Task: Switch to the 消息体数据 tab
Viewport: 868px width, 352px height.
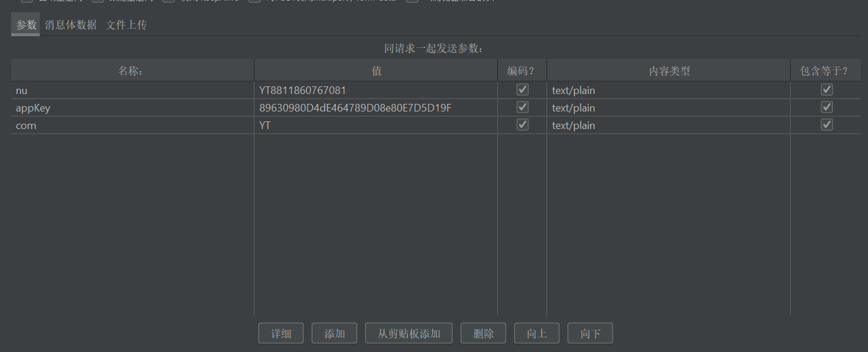Action: pyautogui.click(x=71, y=25)
